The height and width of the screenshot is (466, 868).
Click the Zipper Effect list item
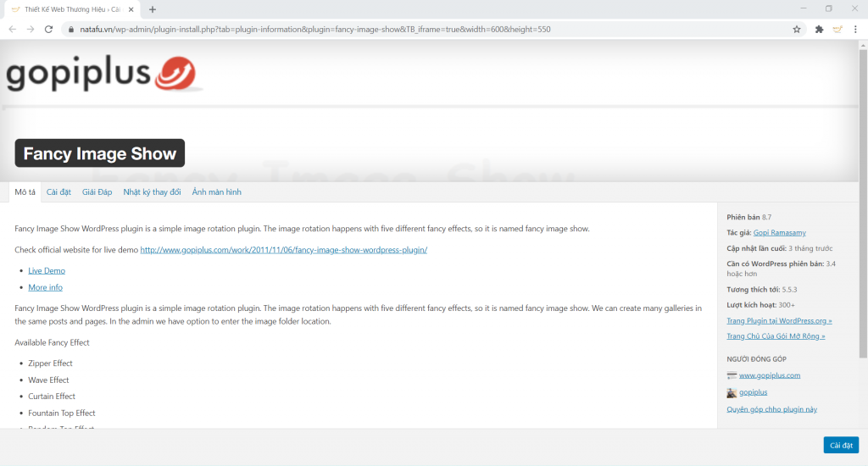[50, 363]
